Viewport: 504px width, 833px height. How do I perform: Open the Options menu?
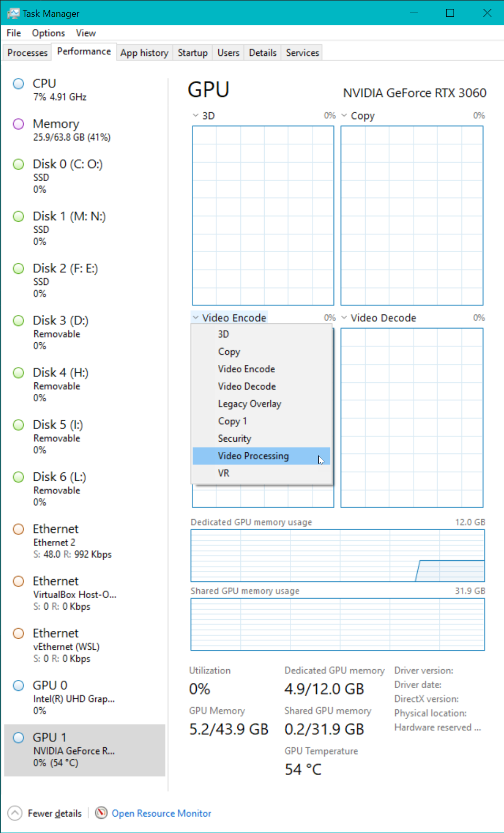[x=48, y=33]
